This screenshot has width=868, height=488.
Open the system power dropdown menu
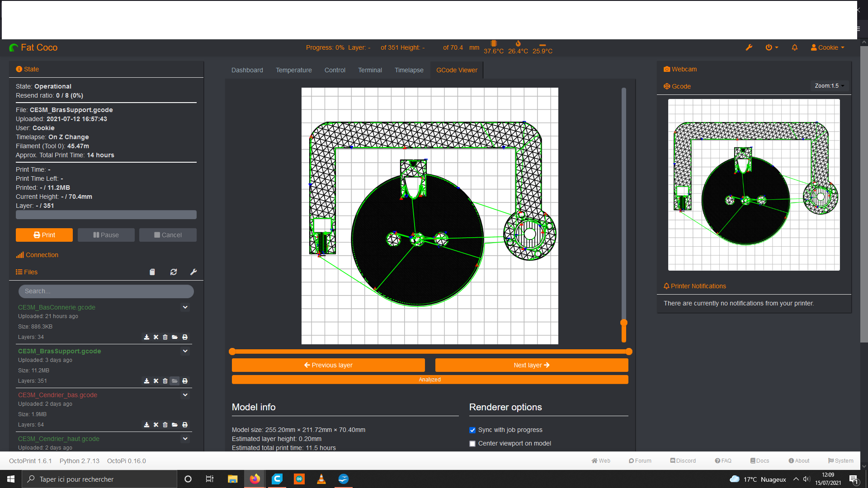pos(772,47)
